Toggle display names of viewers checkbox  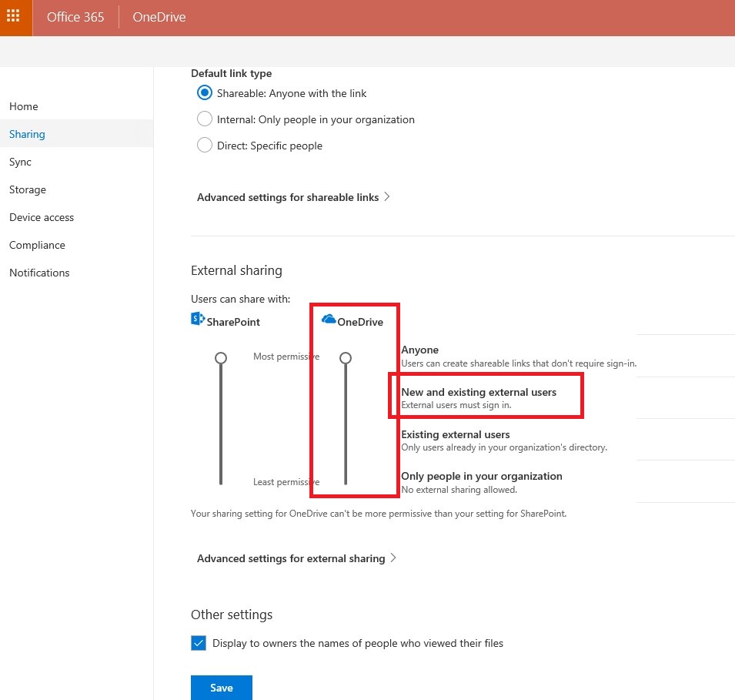pos(199,643)
